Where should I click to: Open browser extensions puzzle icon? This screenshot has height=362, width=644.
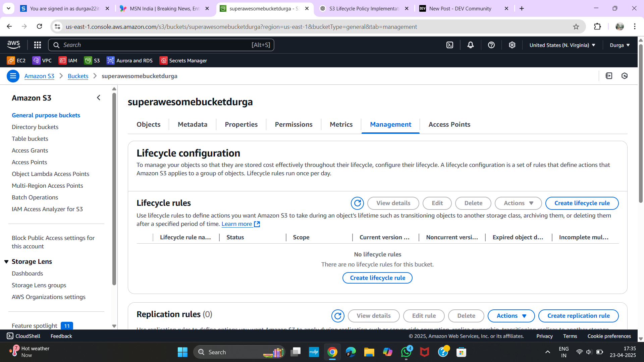click(x=597, y=27)
